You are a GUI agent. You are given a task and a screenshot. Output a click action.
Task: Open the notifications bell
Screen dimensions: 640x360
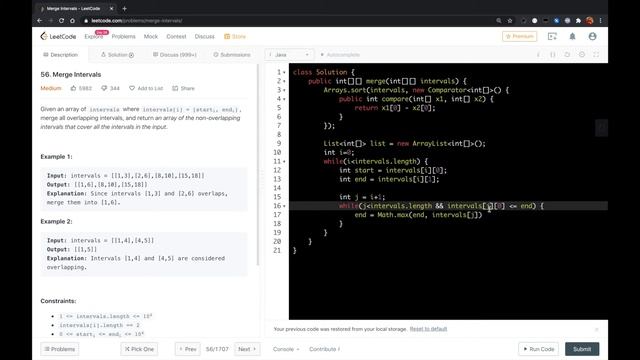[572, 36]
